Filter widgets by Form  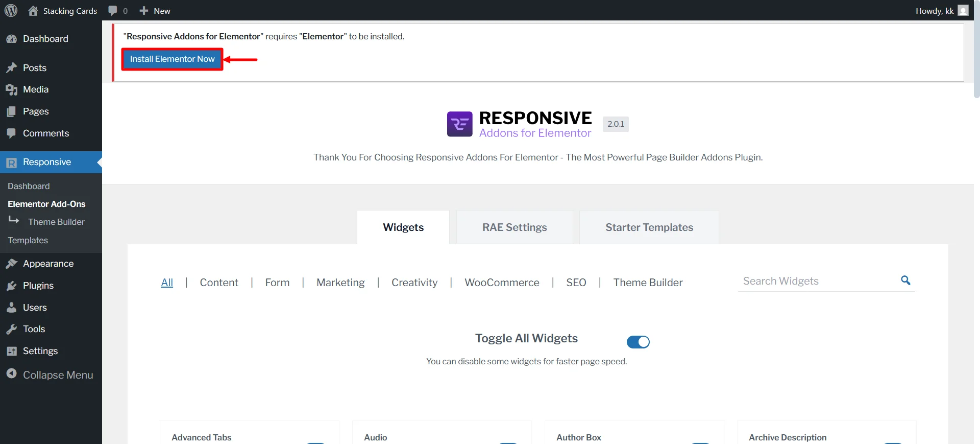click(x=277, y=283)
